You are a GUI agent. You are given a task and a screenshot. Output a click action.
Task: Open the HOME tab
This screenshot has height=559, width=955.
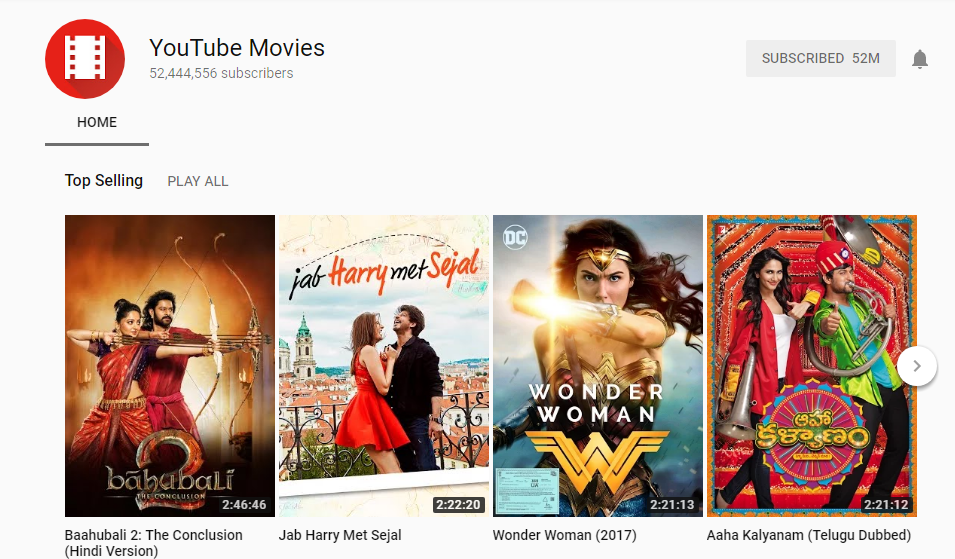point(97,122)
